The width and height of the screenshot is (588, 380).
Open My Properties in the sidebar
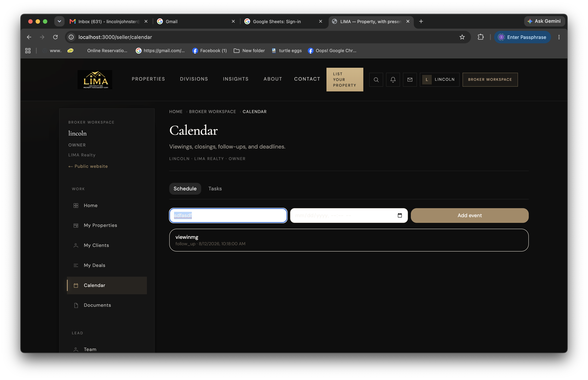[107, 225]
